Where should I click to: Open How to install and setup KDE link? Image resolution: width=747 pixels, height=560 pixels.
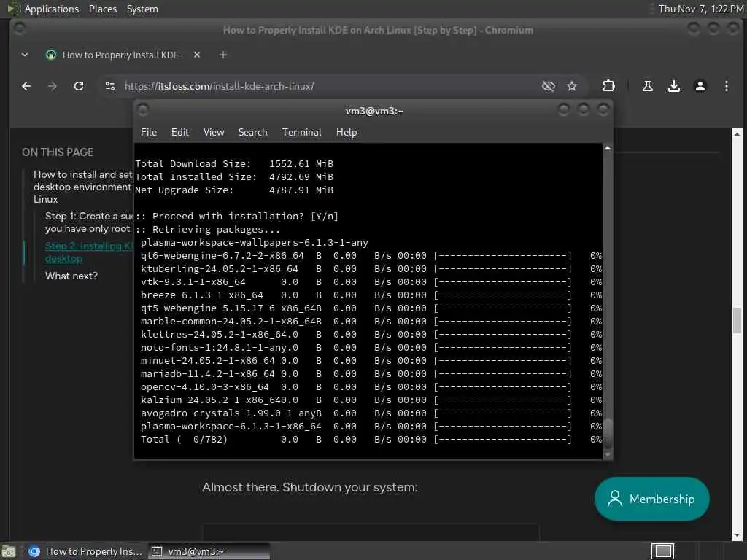click(83, 187)
